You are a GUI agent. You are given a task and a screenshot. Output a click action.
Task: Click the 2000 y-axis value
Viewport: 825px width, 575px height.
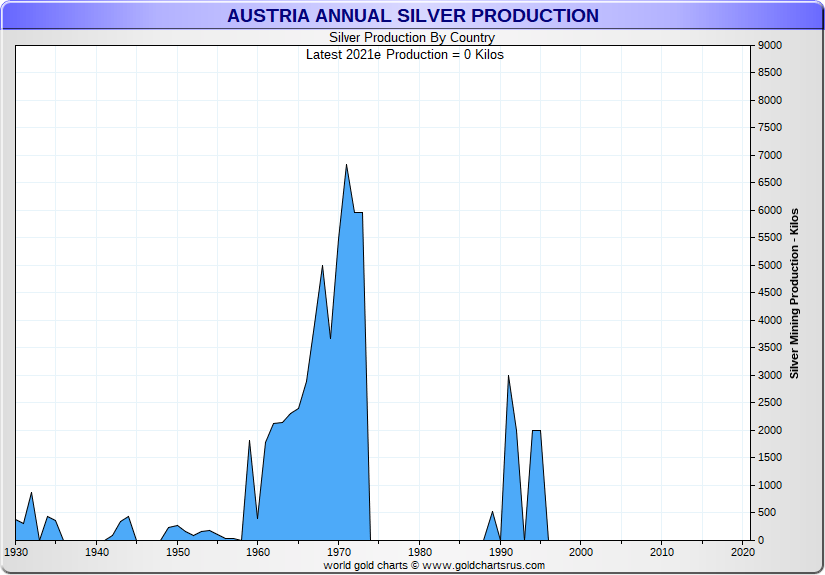tap(770, 430)
